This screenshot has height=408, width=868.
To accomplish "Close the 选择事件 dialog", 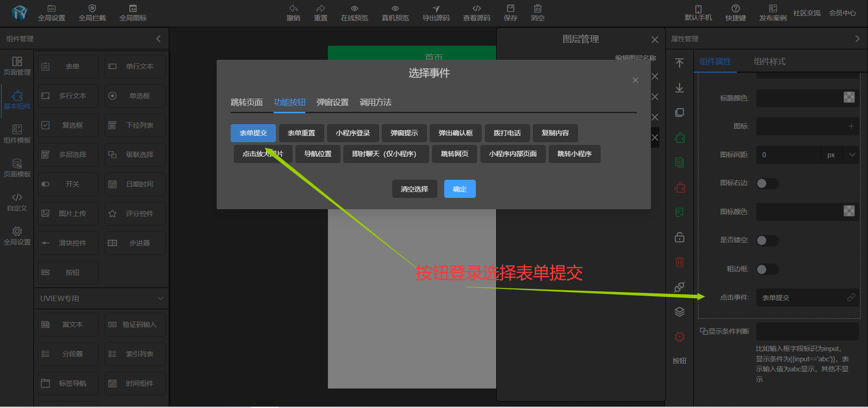I will point(636,80).
